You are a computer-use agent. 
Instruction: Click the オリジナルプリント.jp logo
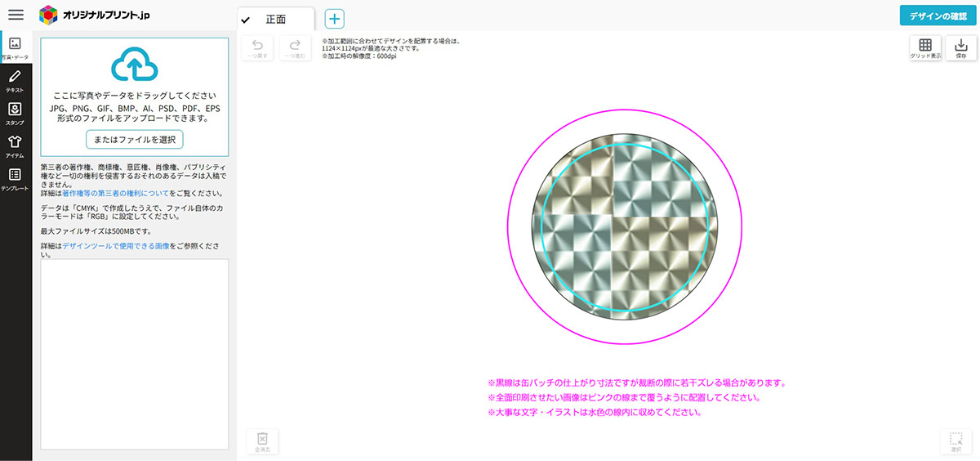(95, 15)
